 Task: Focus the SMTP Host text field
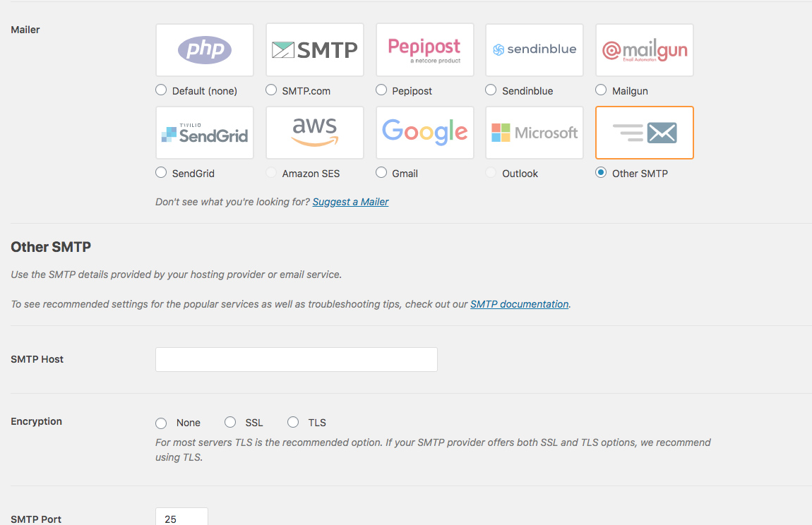[x=297, y=359]
